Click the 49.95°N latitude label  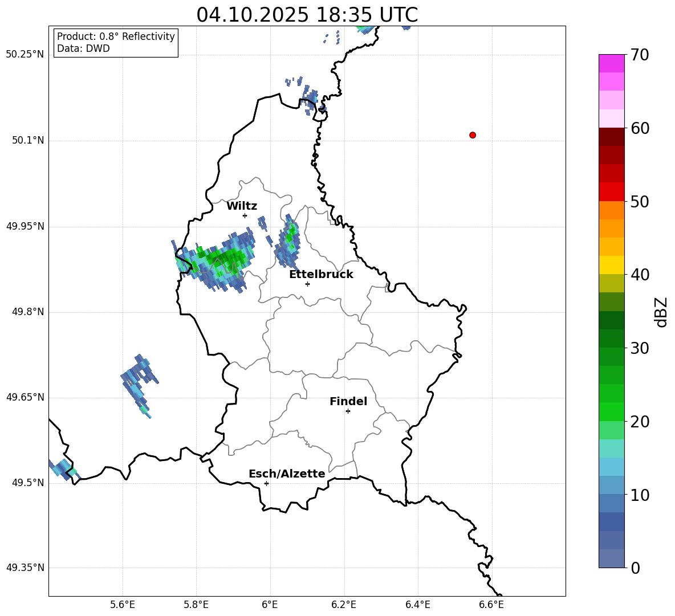(x=25, y=226)
